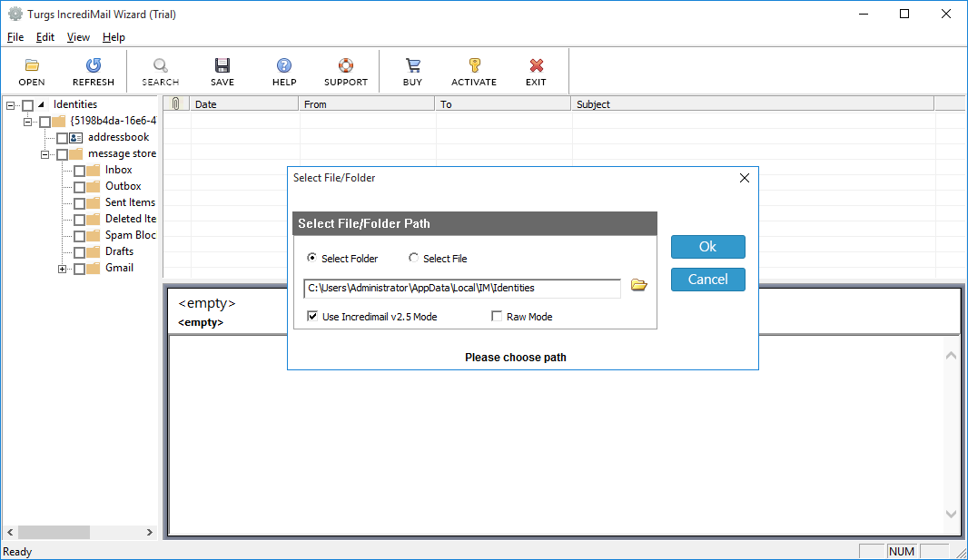Select the Outbox tree label
Image resolution: width=968 pixels, height=560 pixels.
pos(123,186)
